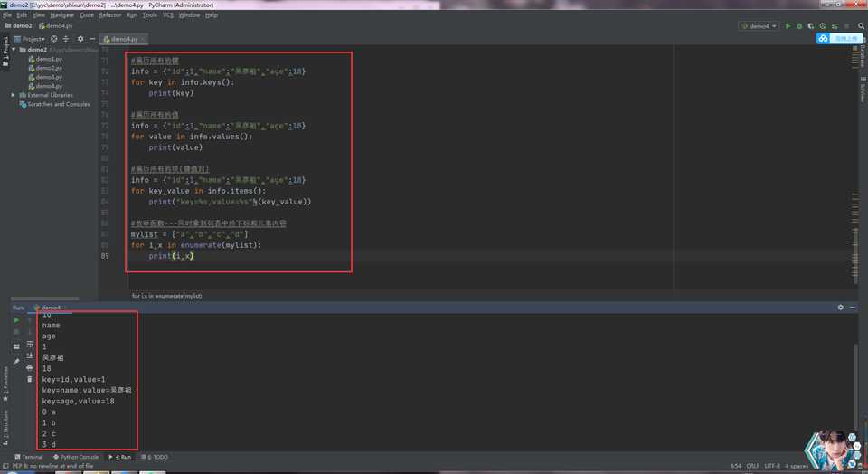Hide the Run panel with the minus icon
868x474 pixels.
coord(853,308)
